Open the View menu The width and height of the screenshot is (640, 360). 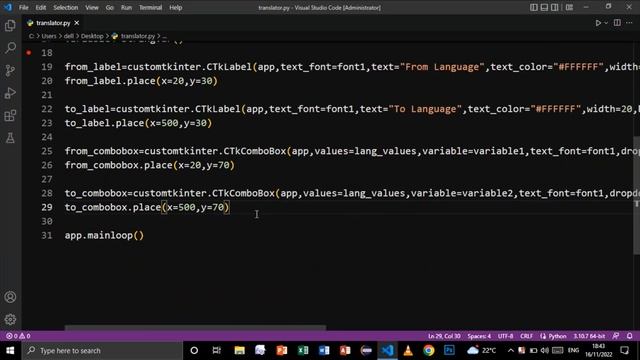tap(91, 7)
